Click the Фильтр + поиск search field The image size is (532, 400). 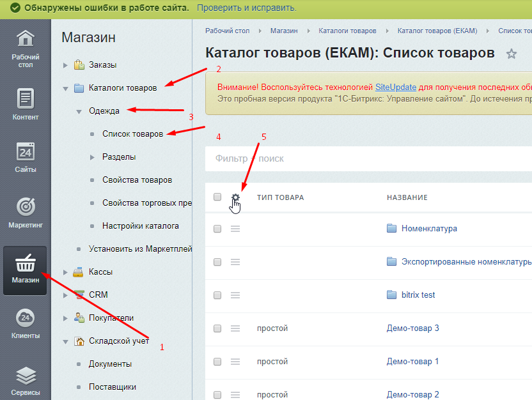368,158
